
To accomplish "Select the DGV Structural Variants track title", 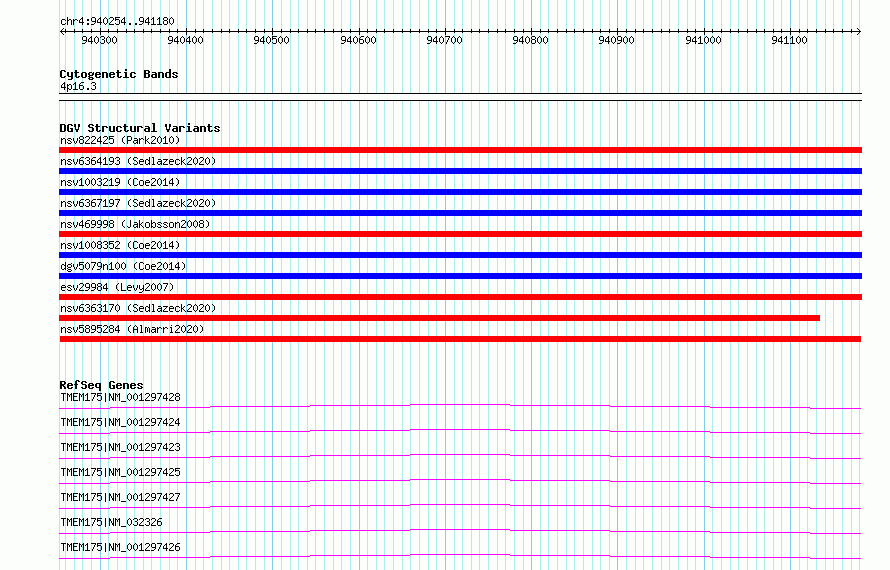I will pyautogui.click(x=140, y=128).
